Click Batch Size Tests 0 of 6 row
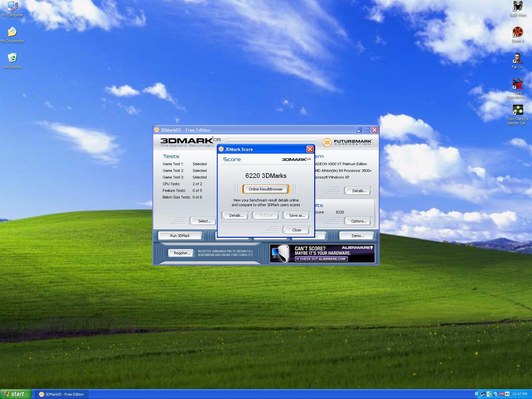 pos(182,197)
